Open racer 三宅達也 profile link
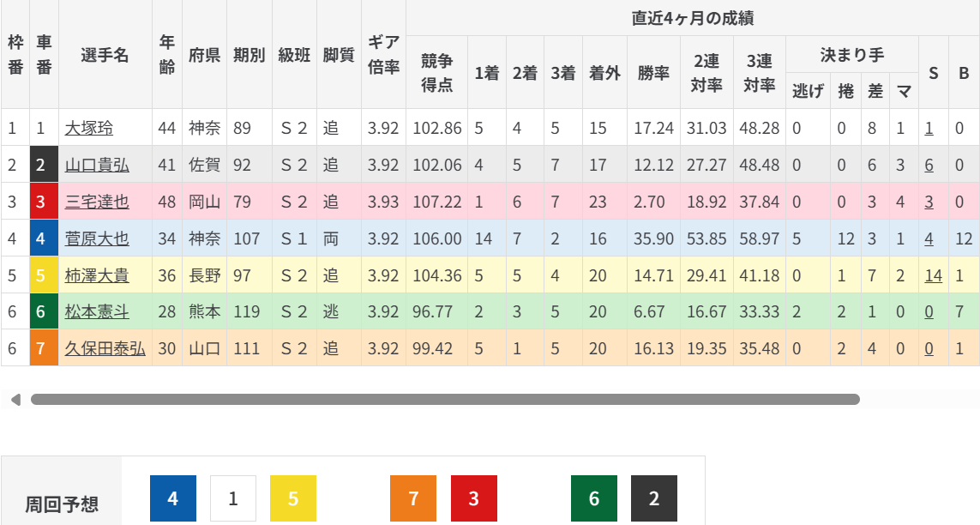This screenshot has height=525, width=980. [x=97, y=202]
